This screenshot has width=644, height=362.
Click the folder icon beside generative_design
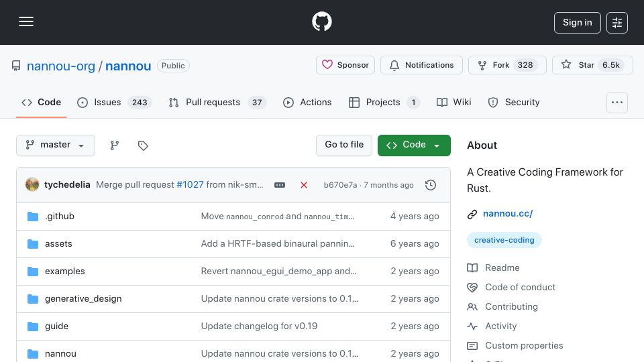[33, 299]
